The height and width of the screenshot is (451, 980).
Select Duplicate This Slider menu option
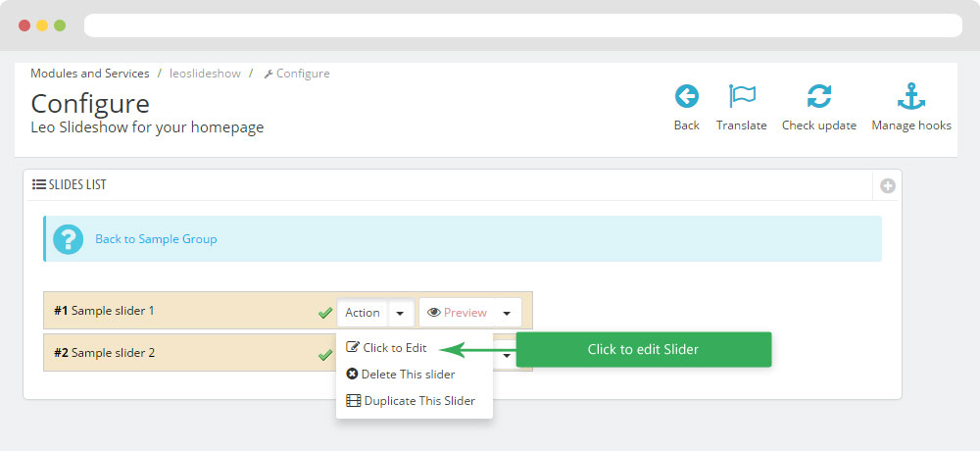pos(418,401)
